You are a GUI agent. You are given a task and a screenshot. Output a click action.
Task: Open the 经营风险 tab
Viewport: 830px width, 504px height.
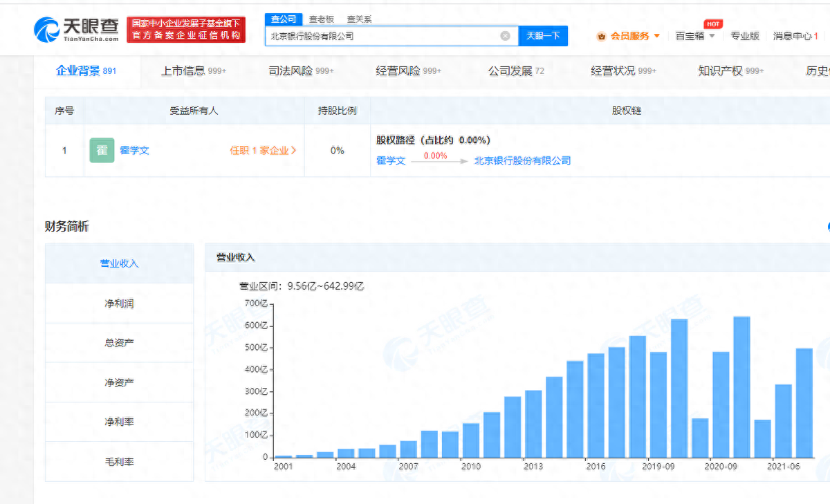[409, 71]
